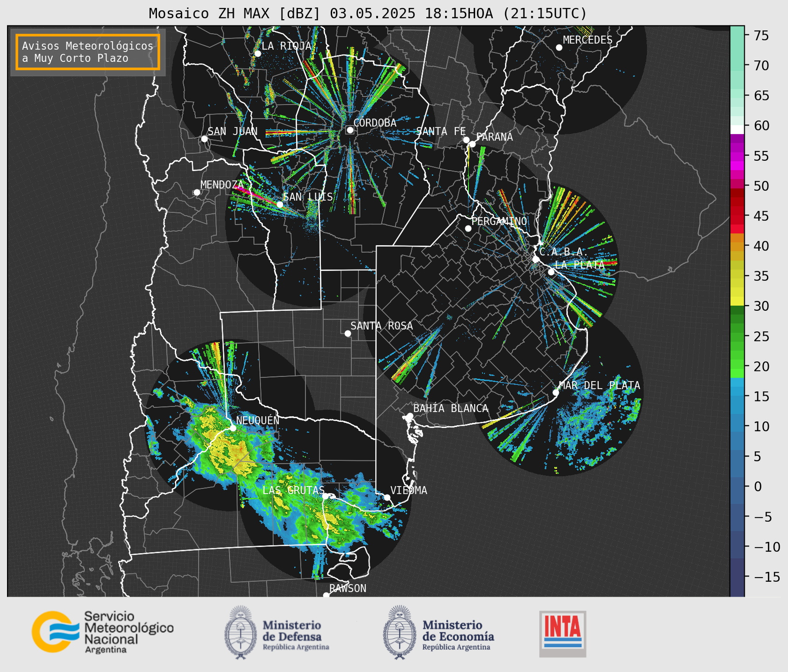This screenshot has height=672, width=788.
Task: Click the CORDOBA city marker dot
Action: click(x=350, y=130)
